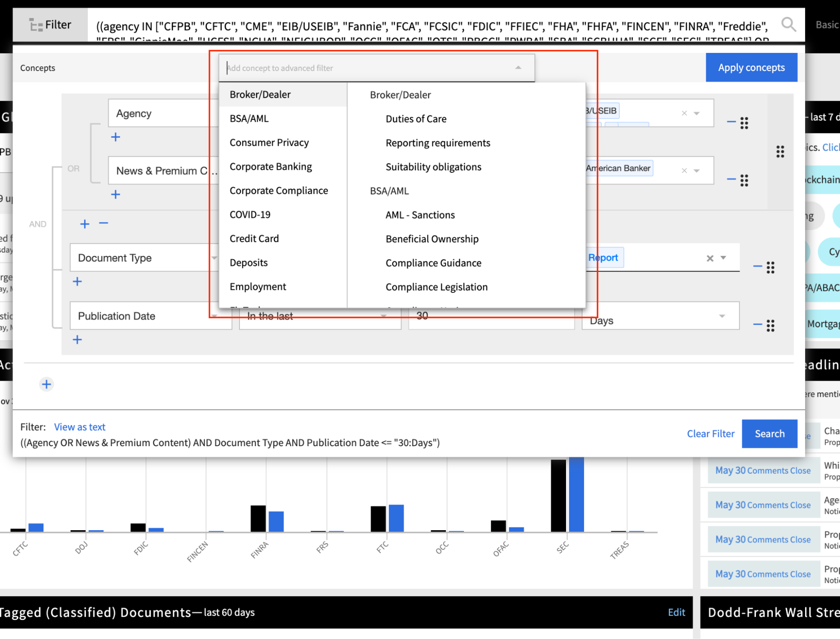This screenshot has height=639, width=840.
Task: Clear the Report document type value
Action: pyautogui.click(x=710, y=258)
